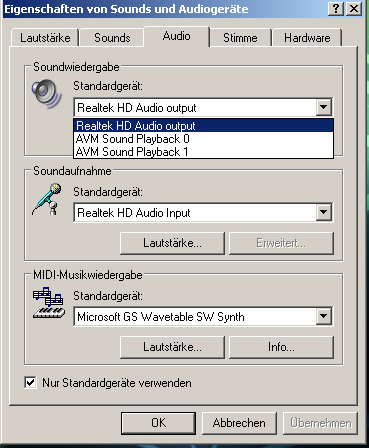Switch to the Lautstärke tab
The image size is (369, 448).
click(45, 38)
